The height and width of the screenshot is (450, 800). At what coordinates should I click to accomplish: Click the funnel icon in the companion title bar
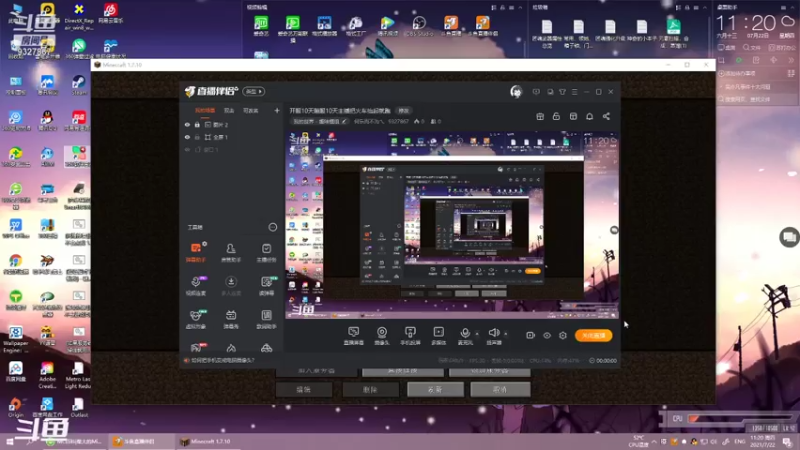pyautogui.click(x=562, y=92)
